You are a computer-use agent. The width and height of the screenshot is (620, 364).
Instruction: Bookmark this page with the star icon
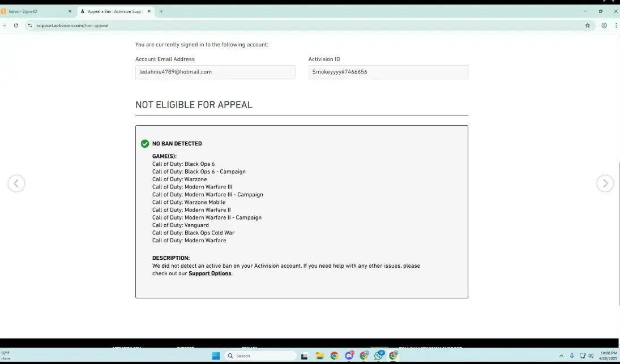(x=588, y=25)
